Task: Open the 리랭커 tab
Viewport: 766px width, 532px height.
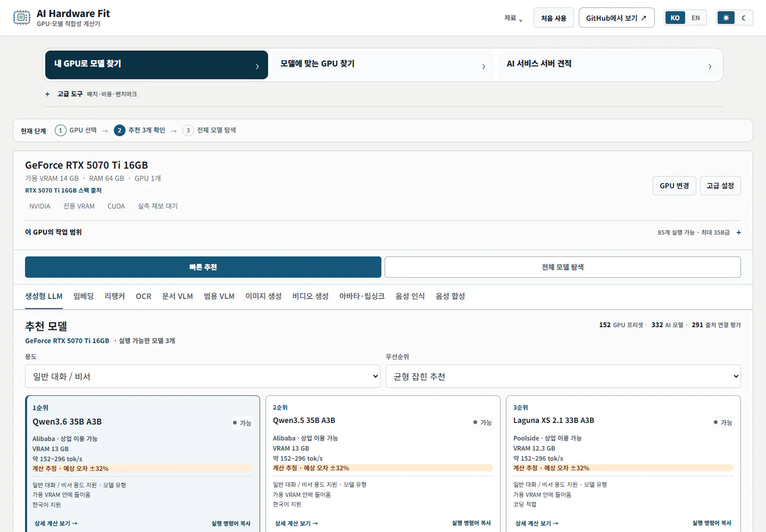Action: [115, 296]
